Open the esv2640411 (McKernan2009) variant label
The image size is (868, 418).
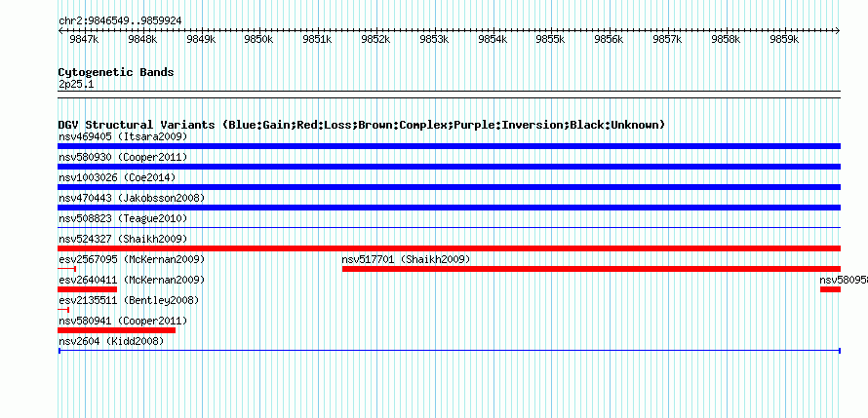tap(132, 280)
